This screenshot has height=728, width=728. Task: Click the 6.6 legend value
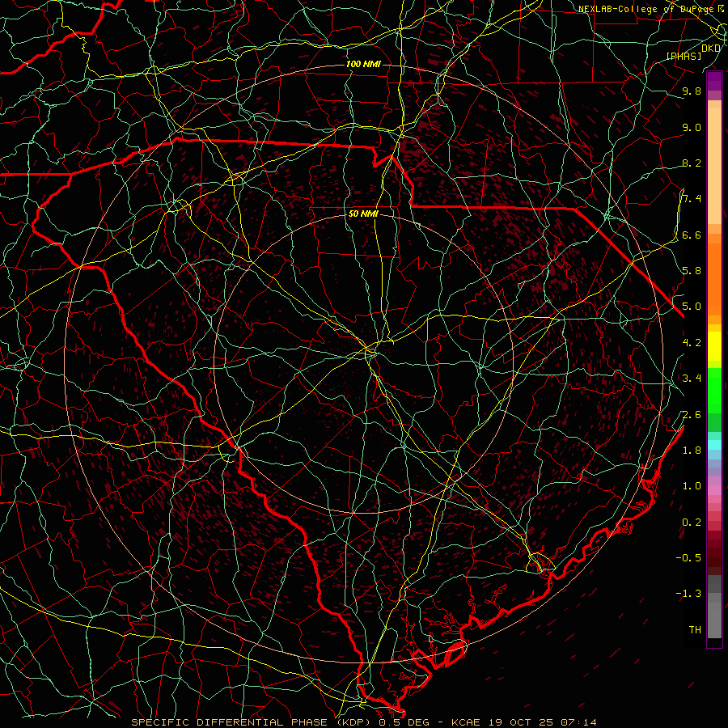(x=692, y=235)
